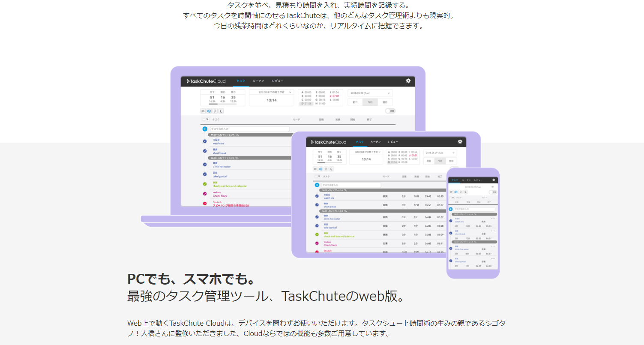The image size is (644, 345).
Task: Open the hamburger menu on the phone mockup
Action: (492, 187)
